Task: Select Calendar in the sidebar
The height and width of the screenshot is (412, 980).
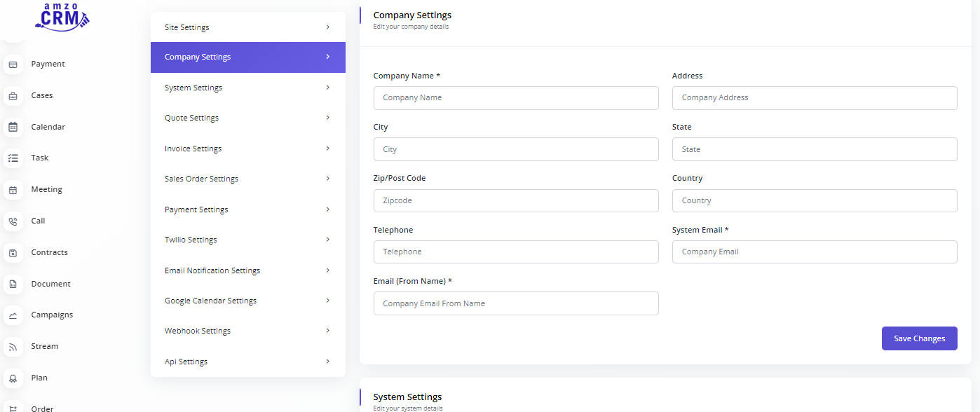Action: tap(48, 127)
